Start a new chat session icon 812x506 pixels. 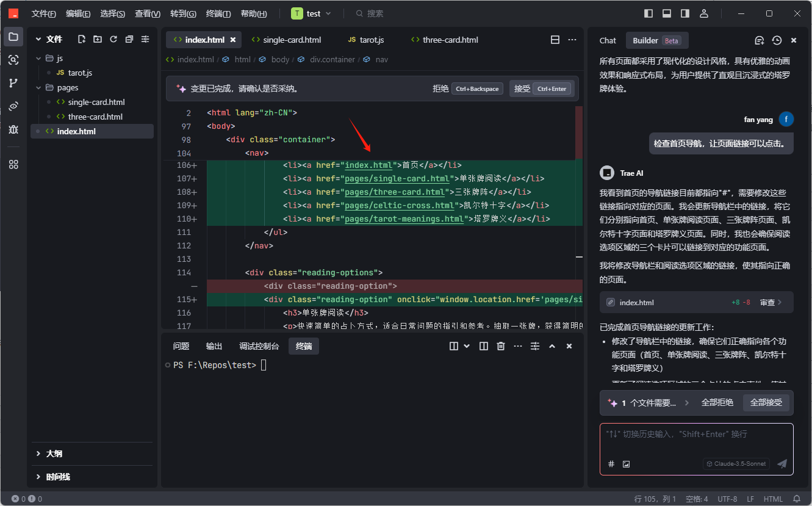(760, 40)
